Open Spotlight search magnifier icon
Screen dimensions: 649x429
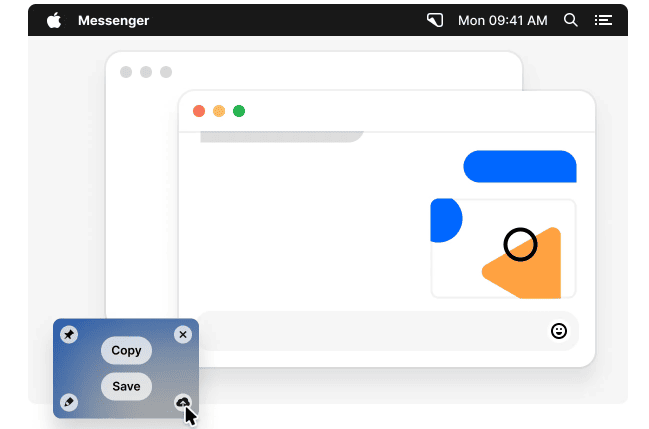[570, 20]
